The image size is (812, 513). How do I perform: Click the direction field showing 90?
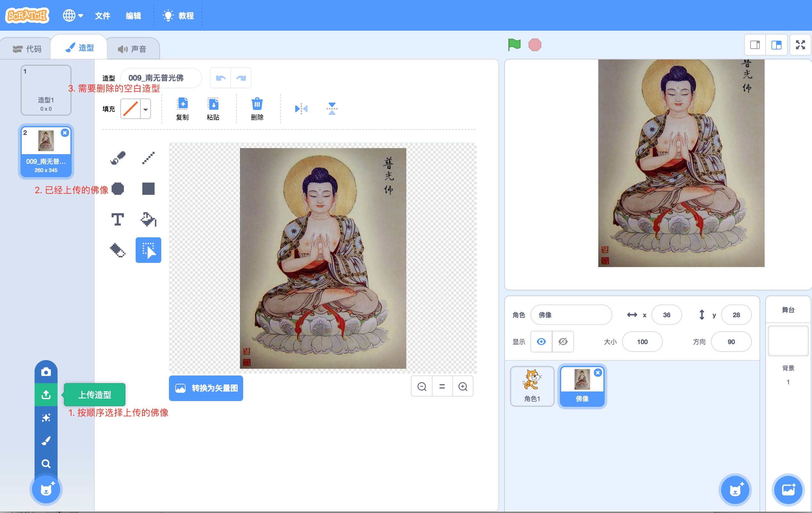point(731,342)
